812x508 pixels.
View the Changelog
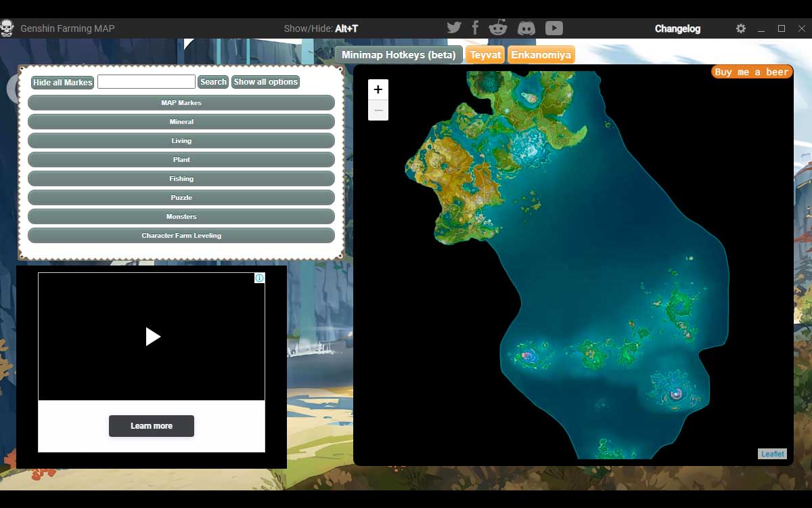677,28
